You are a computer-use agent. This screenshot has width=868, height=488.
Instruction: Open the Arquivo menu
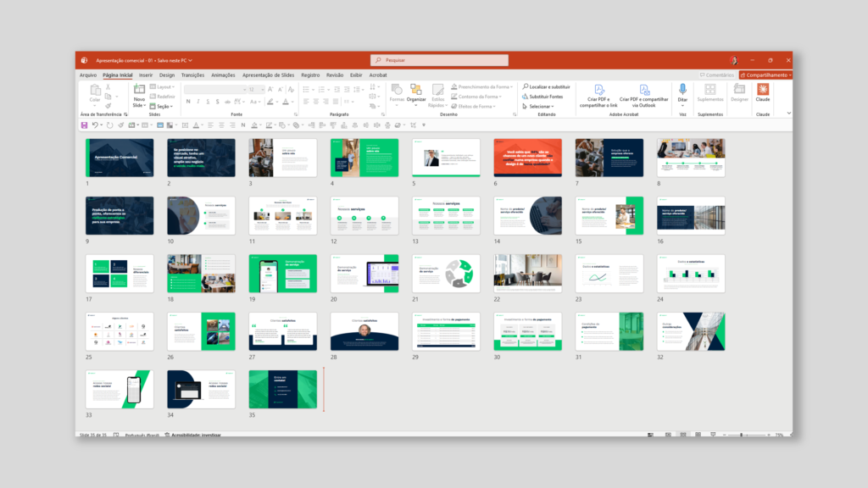point(88,75)
